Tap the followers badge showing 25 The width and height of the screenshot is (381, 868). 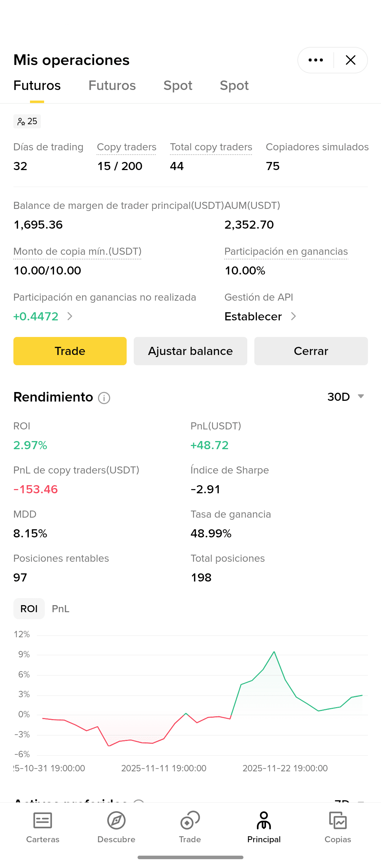click(x=27, y=121)
